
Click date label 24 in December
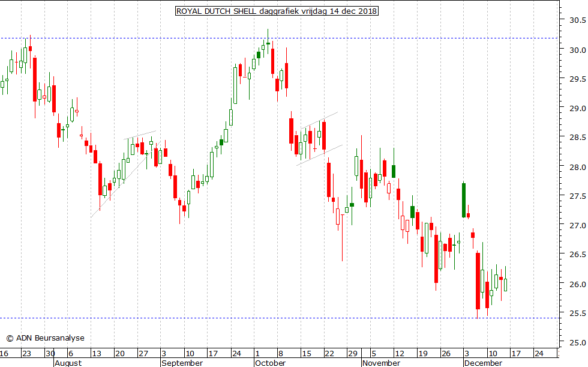[539, 354]
